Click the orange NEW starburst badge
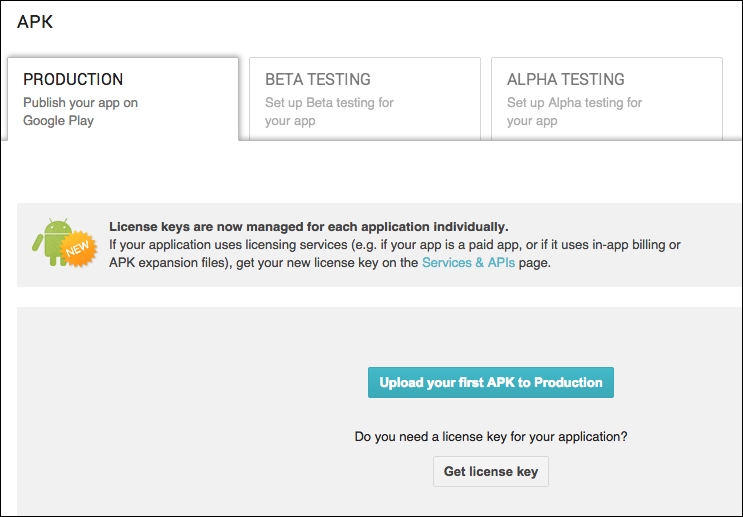The width and height of the screenshot is (743, 517). pyautogui.click(x=78, y=252)
